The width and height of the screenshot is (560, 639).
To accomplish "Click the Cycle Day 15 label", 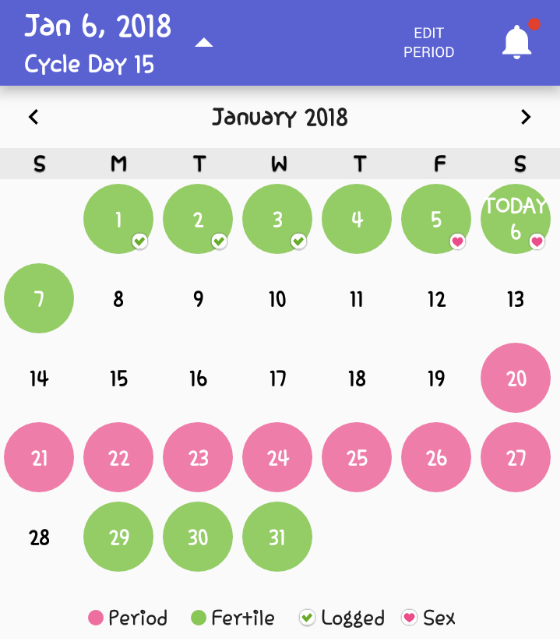I will [x=89, y=64].
